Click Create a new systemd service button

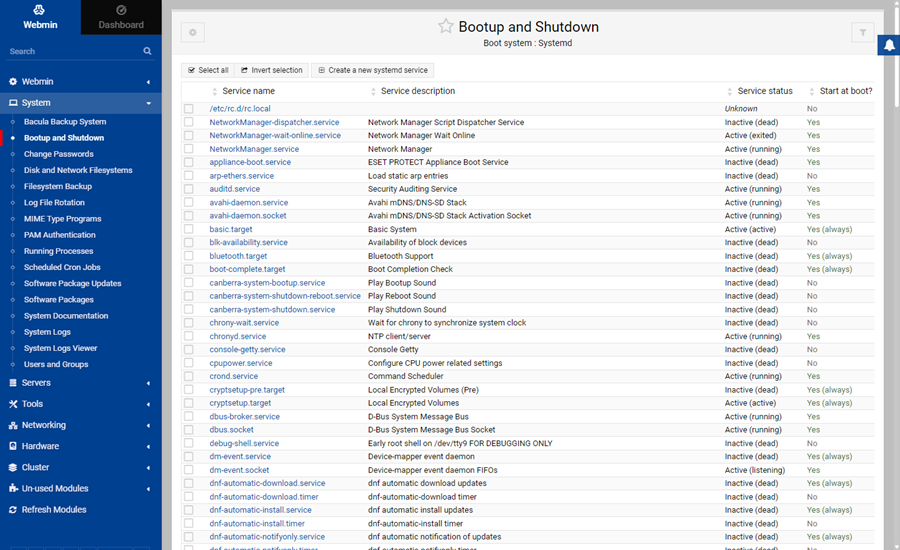pyautogui.click(x=372, y=70)
